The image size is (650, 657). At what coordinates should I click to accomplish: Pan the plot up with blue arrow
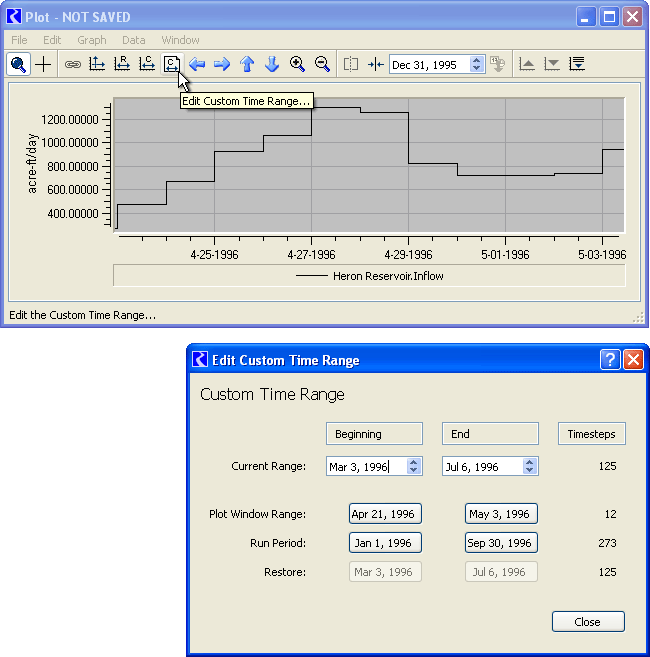(247, 64)
